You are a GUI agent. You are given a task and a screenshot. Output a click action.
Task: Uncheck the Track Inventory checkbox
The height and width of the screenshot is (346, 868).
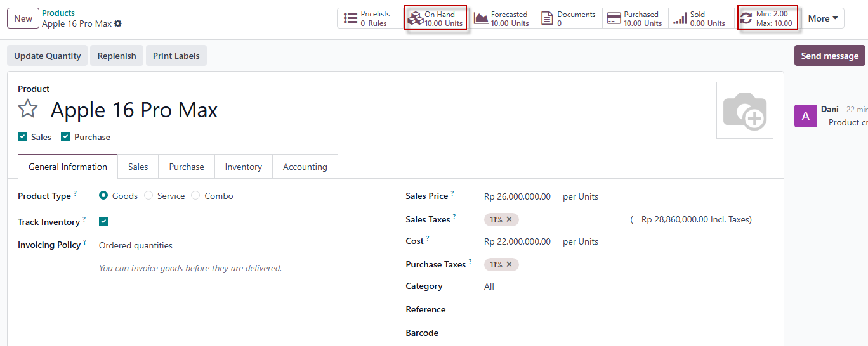pos(103,221)
